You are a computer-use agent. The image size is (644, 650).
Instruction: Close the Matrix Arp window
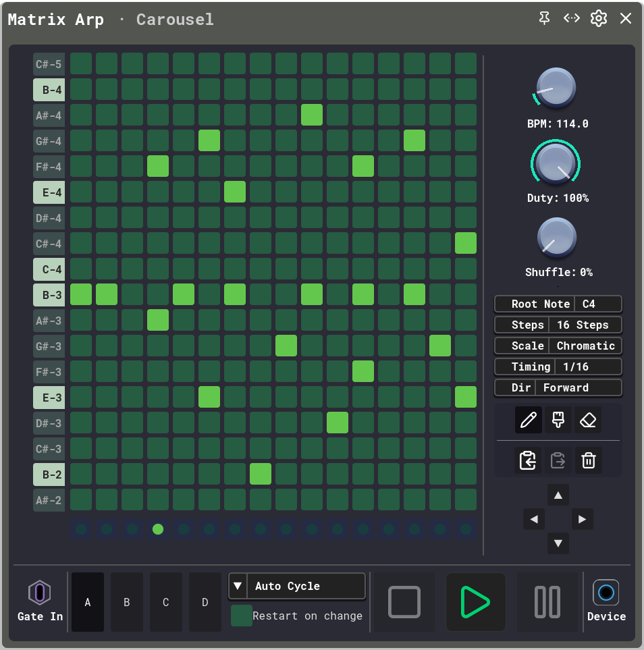coord(626,18)
